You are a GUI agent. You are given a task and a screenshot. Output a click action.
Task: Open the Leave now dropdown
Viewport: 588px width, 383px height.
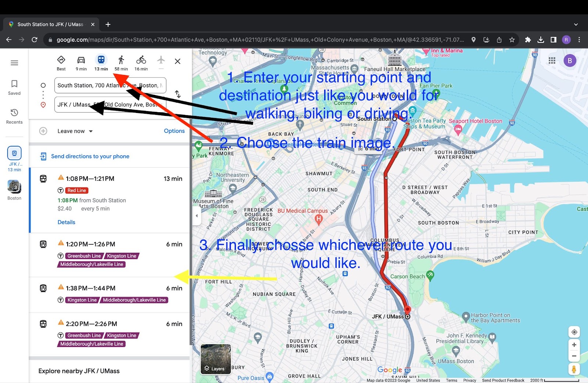[75, 131]
